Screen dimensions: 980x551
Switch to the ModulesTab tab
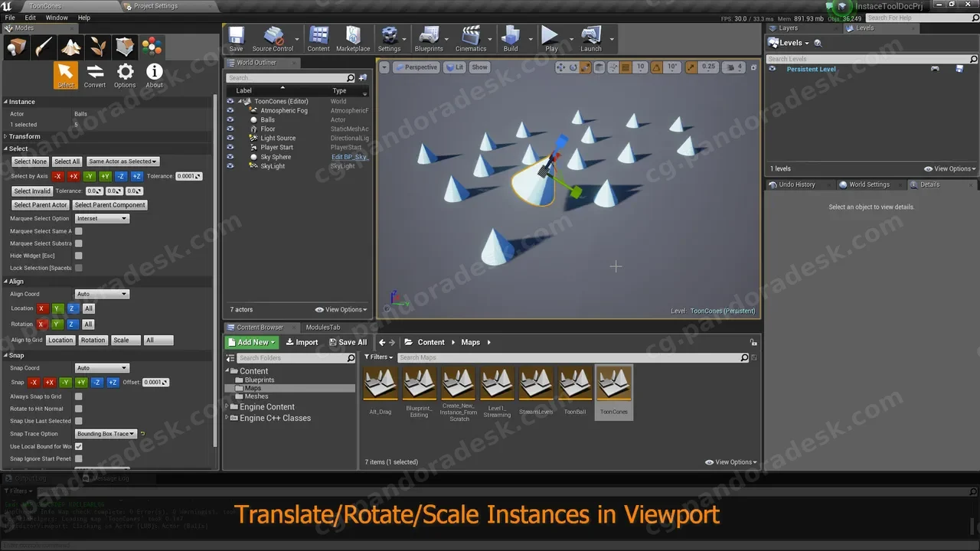(x=322, y=328)
